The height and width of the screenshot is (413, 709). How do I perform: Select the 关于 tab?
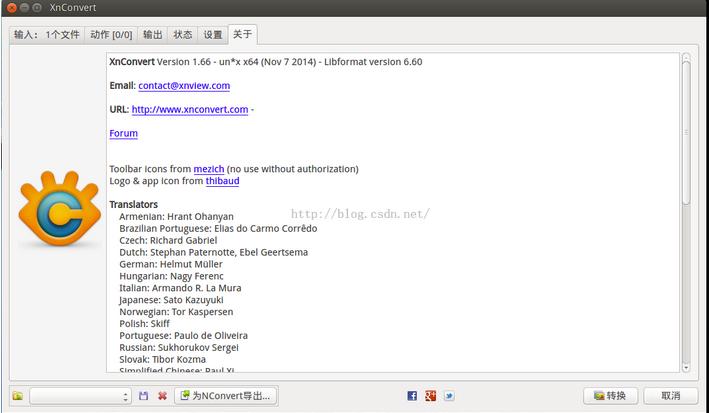[242, 34]
